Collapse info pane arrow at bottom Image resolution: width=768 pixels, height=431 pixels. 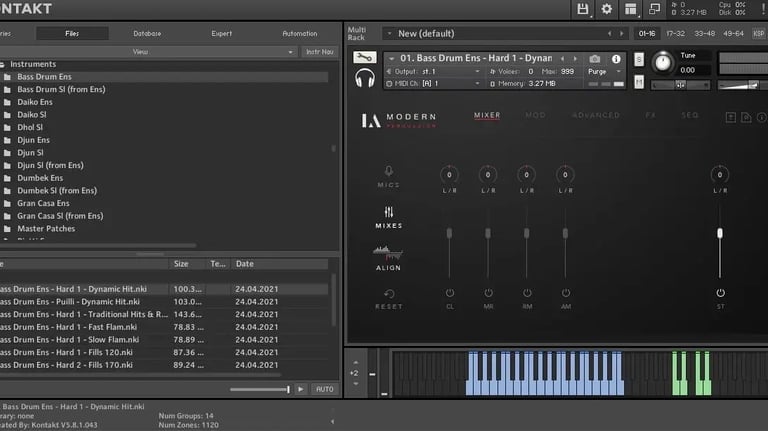(333, 421)
